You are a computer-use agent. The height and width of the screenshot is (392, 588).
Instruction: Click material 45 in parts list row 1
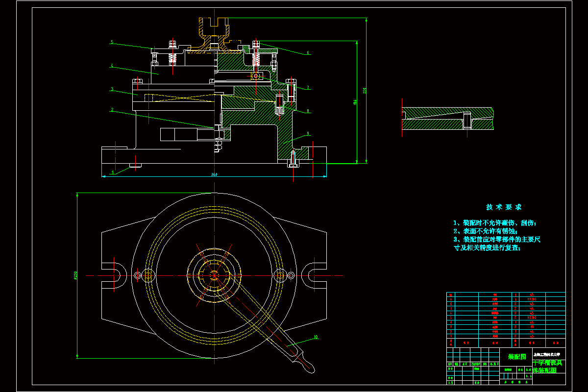tap(532, 336)
